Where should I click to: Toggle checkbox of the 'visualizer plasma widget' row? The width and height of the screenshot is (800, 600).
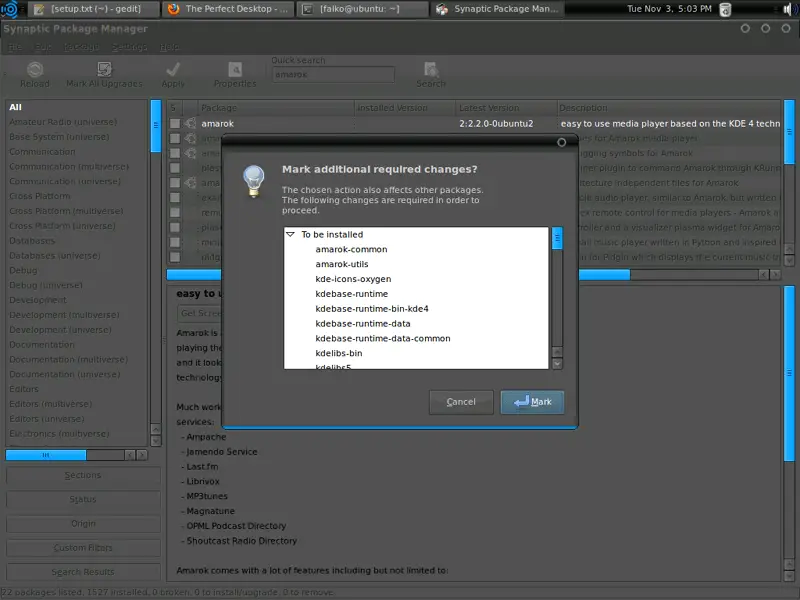pyautogui.click(x=175, y=227)
